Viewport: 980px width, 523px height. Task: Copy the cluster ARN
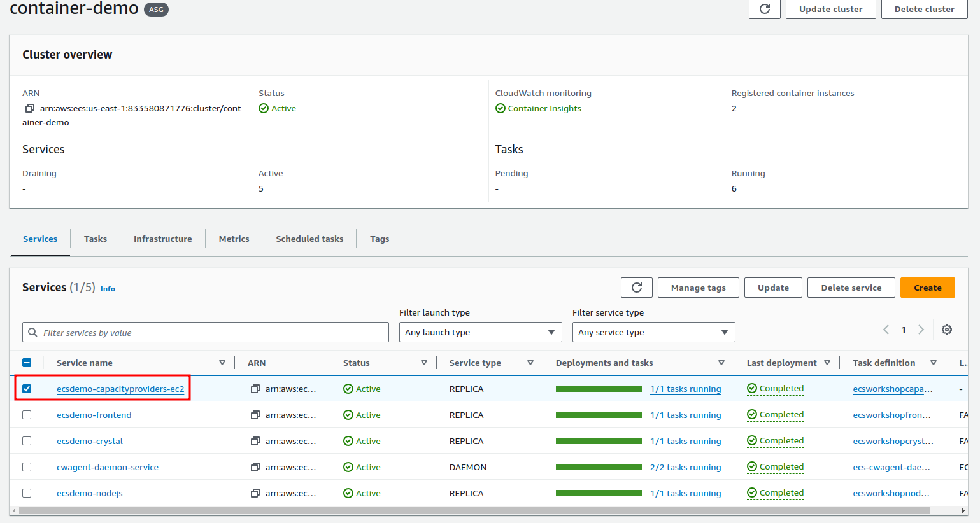pyautogui.click(x=29, y=108)
